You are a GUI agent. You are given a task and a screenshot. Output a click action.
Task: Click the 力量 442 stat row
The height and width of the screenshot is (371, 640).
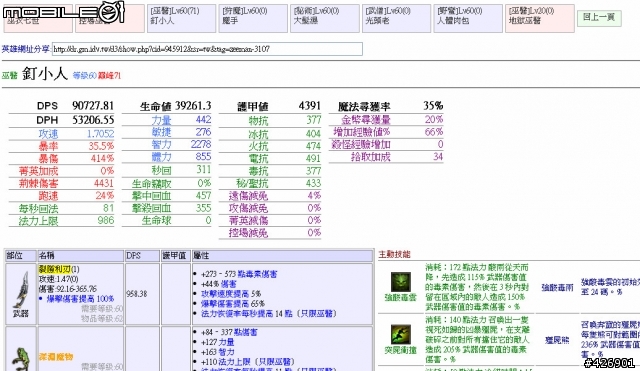(x=167, y=120)
